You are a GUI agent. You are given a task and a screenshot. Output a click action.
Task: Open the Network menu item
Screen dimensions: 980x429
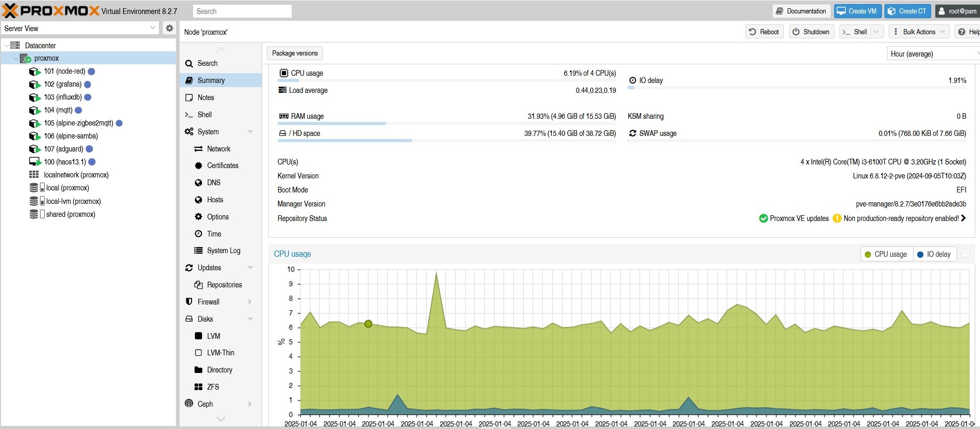pos(219,149)
